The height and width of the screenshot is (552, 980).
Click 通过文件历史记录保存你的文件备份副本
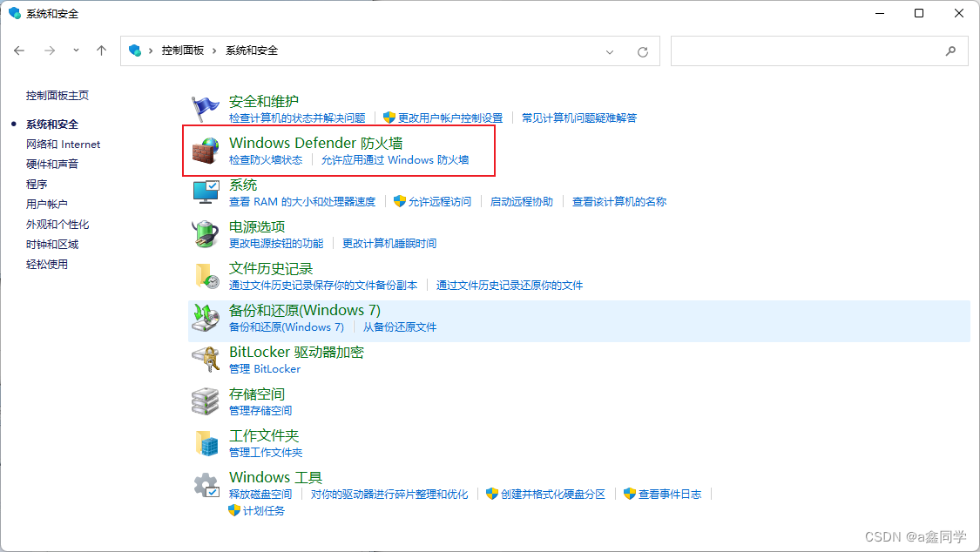tap(323, 286)
